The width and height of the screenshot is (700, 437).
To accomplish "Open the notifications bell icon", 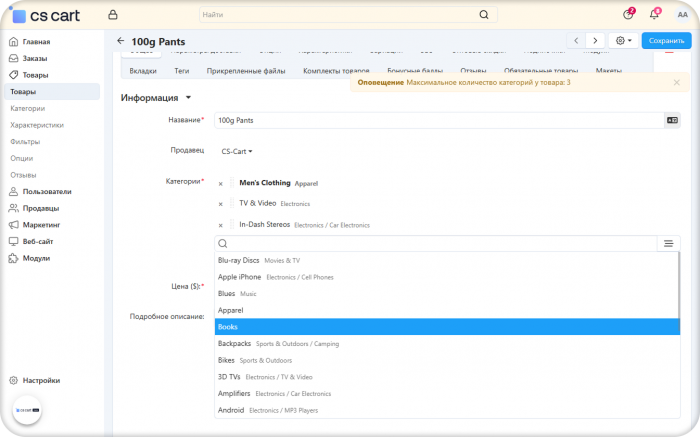I will 654,15.
